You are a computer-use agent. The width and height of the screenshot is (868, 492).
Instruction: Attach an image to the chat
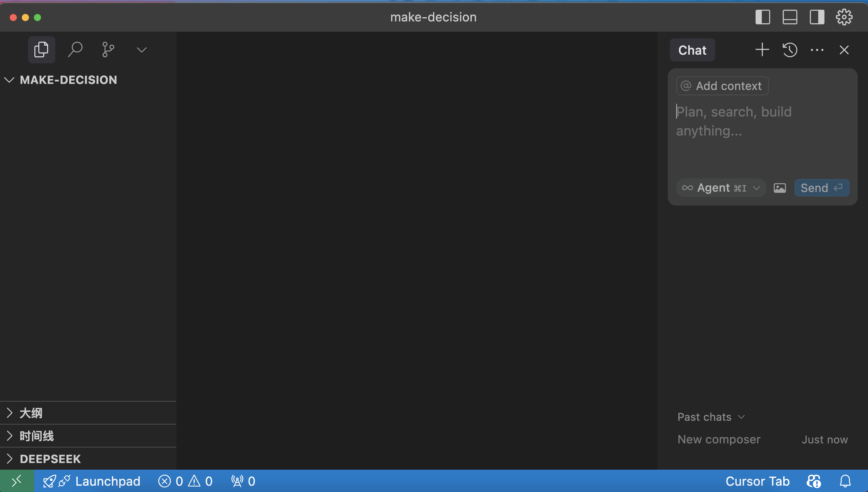(780, 188)
